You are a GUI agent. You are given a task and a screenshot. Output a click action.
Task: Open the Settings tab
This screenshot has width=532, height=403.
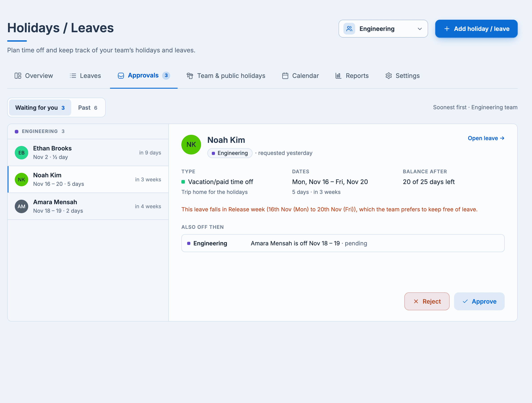pos(403,76)
